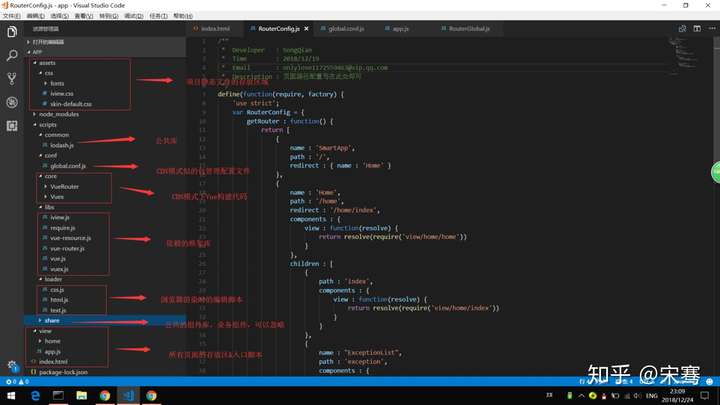
Task: Open the command prompt from the taskbar
Action: pyautogui.click(x=58, y=395)
